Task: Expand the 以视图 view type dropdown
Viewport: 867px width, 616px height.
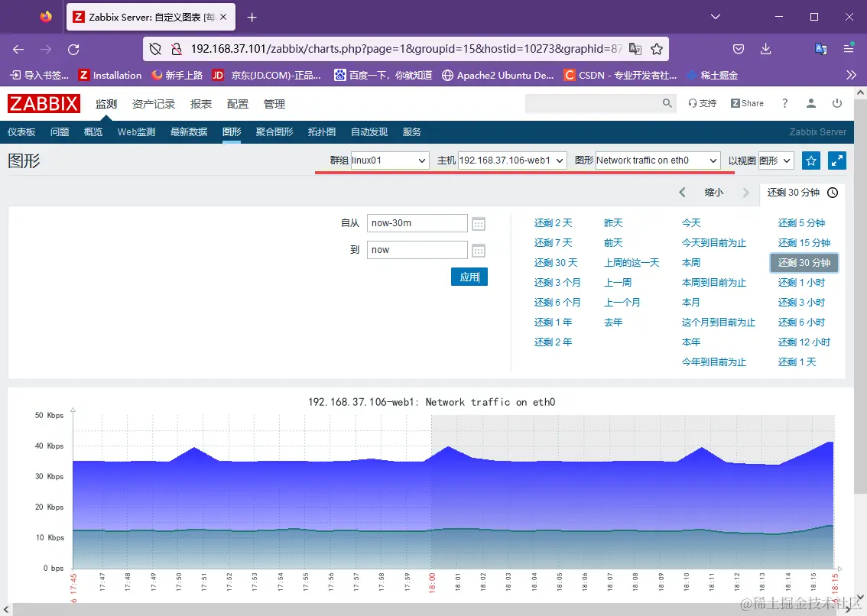Action: click(776, 160)
